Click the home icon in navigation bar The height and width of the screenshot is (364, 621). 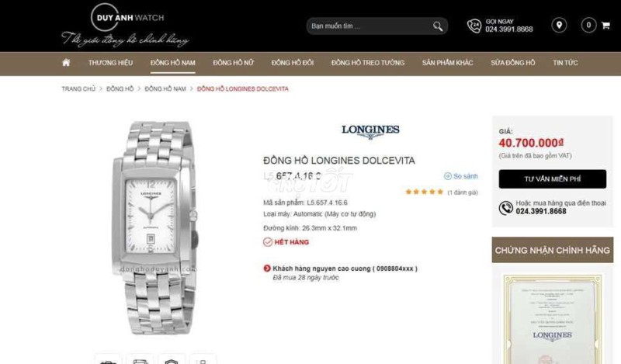[x=66, y=63]
